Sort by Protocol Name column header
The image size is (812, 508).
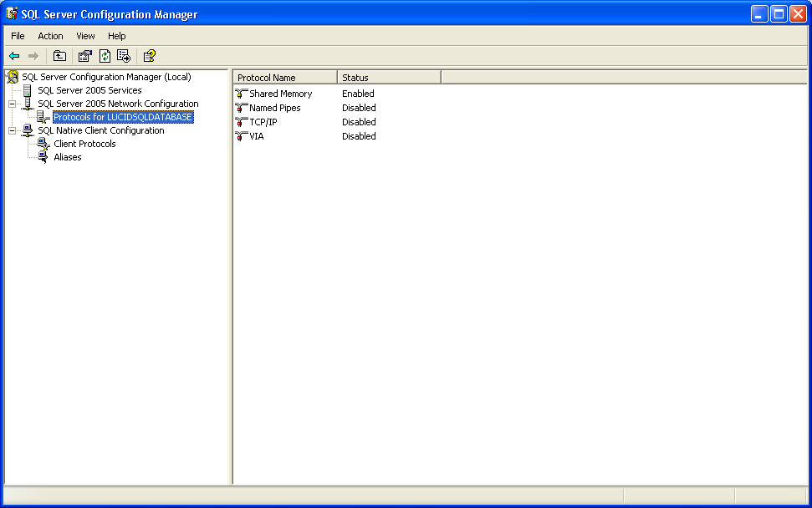(x=285, y=78)
